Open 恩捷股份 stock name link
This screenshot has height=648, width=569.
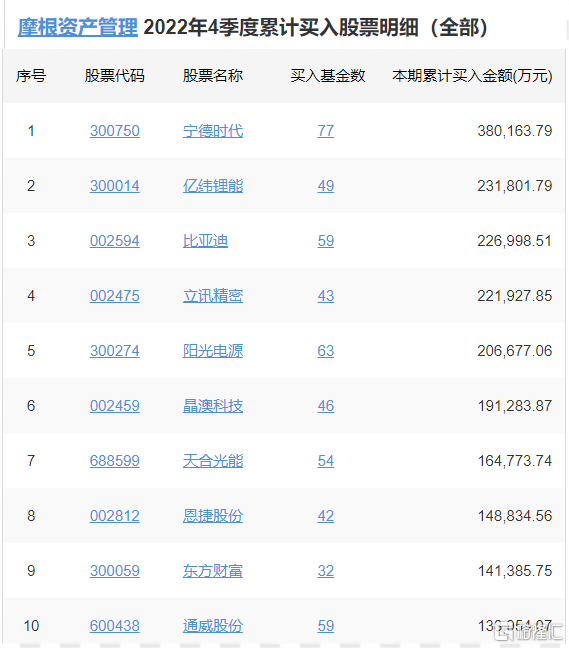click(213, 516)
